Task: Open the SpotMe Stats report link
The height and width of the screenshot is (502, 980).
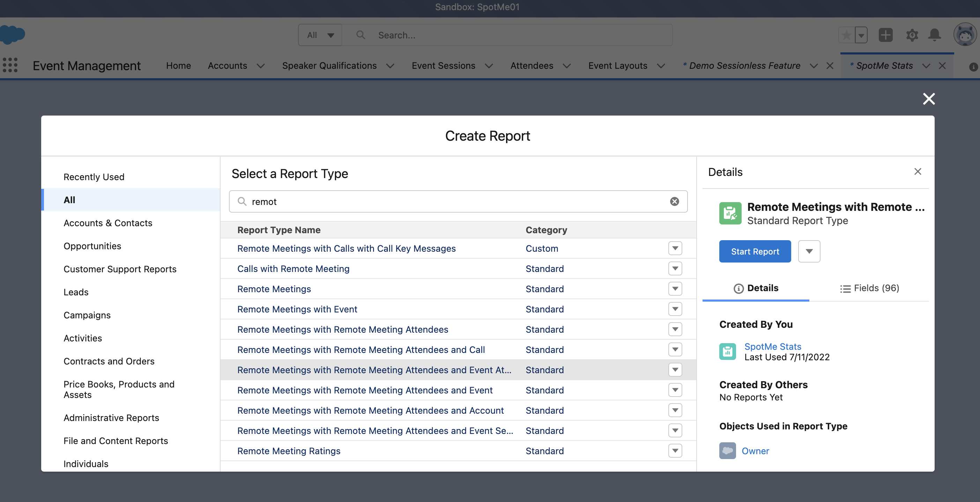Action: [x=773, y=346]
